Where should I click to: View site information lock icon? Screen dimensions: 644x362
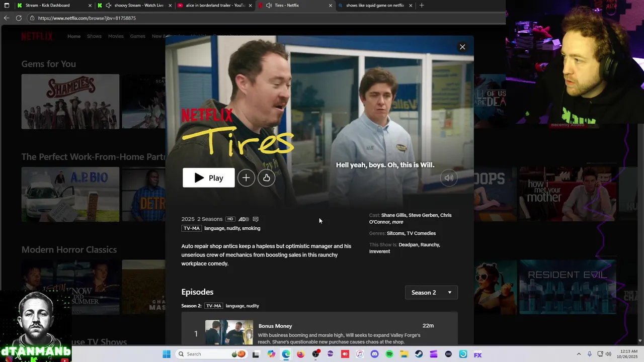click(32, 18)
